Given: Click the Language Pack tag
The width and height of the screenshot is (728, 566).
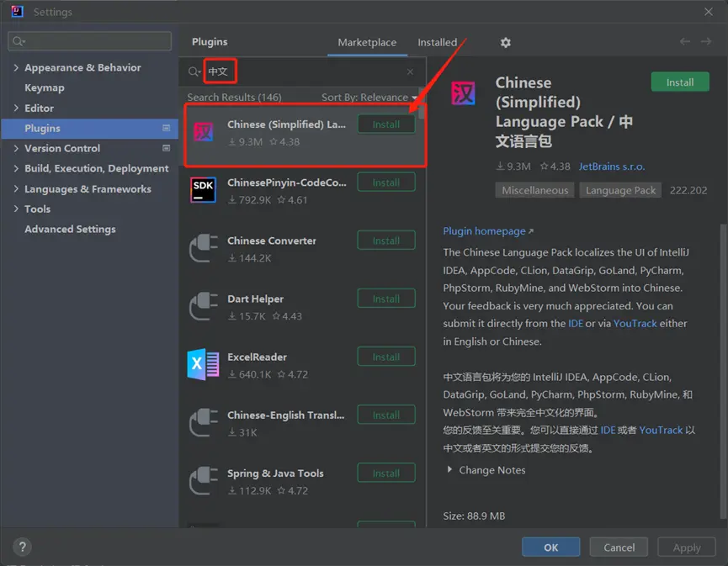Looking at the screenshot, I should tap(620, 190).
